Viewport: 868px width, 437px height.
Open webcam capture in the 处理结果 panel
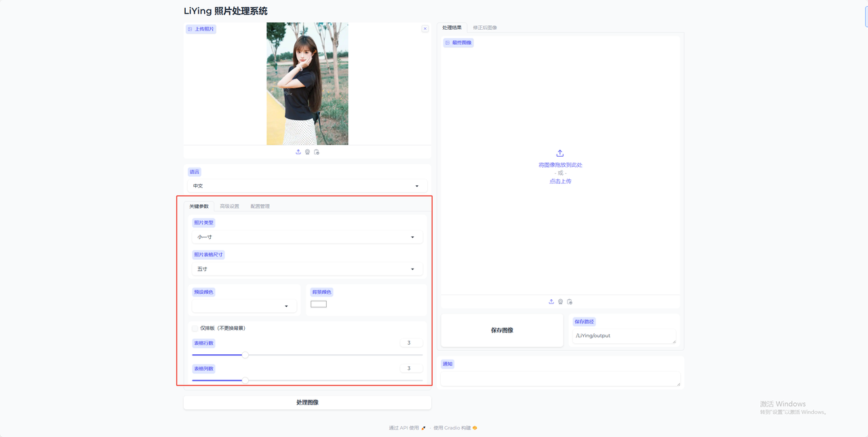[560, 301]
